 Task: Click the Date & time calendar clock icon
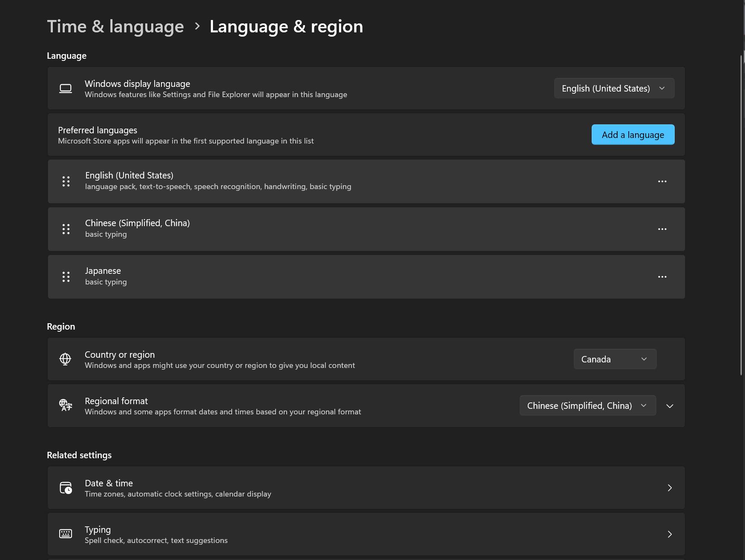66,488
